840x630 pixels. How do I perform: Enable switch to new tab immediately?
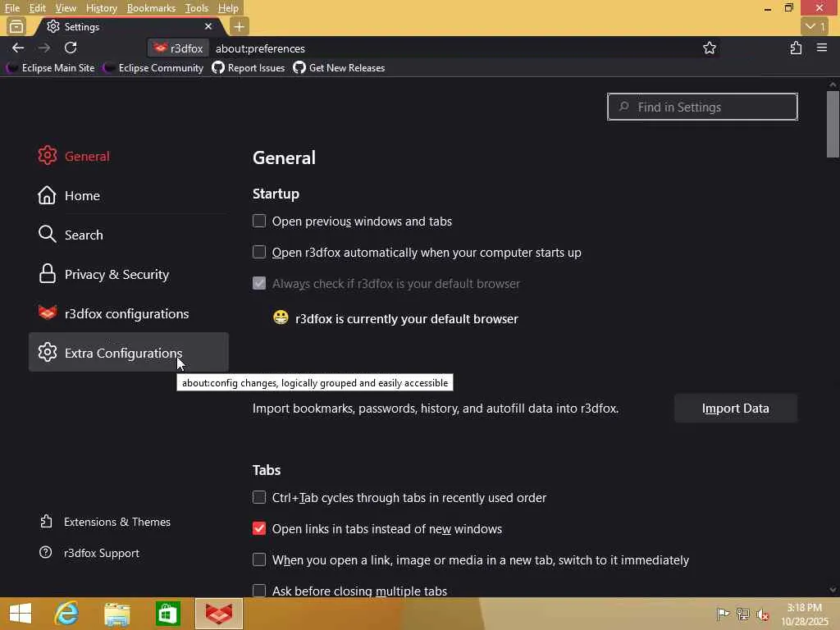(x=258, y=559)
